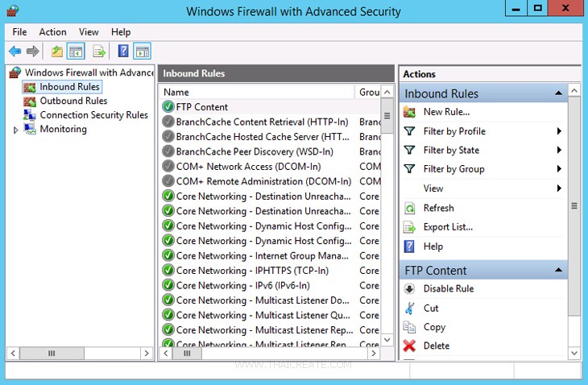Select Outbound Rules in the tree

point(73,101)
